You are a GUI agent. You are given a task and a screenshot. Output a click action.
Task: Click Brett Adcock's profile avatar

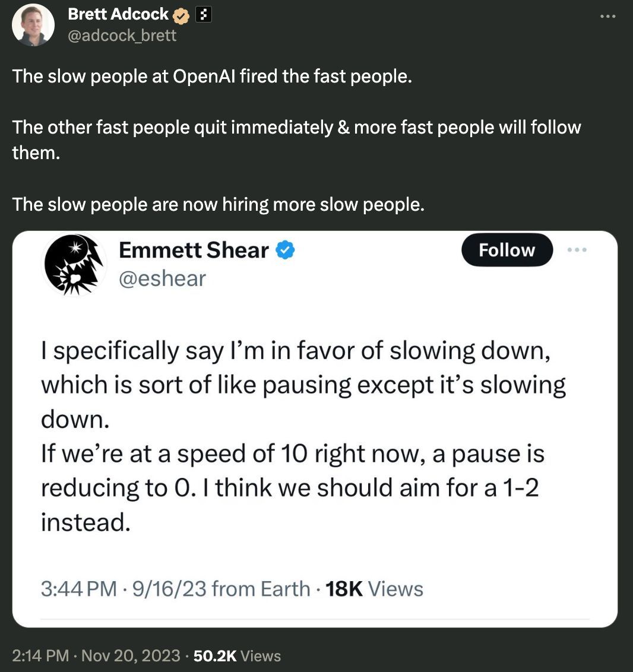(x=33, y=25)
